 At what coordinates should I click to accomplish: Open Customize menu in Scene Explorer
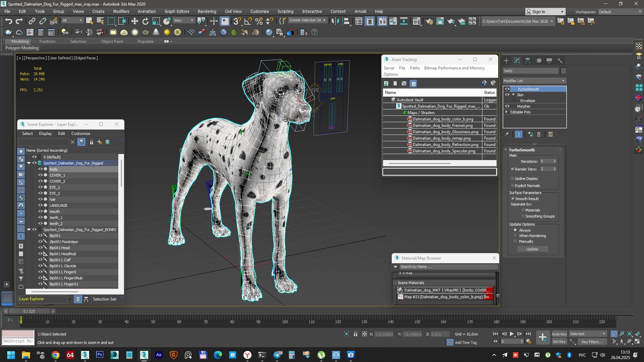(80, 133)
